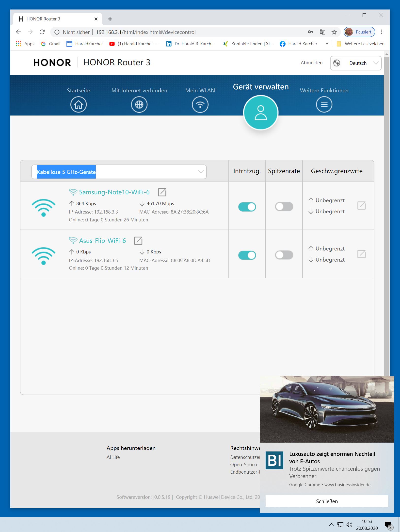The width and height of the screenshot is (400, 532).
Task: Expand the Kabellose 5 GHz-Geräte dropdown
Action: point(119,172)
